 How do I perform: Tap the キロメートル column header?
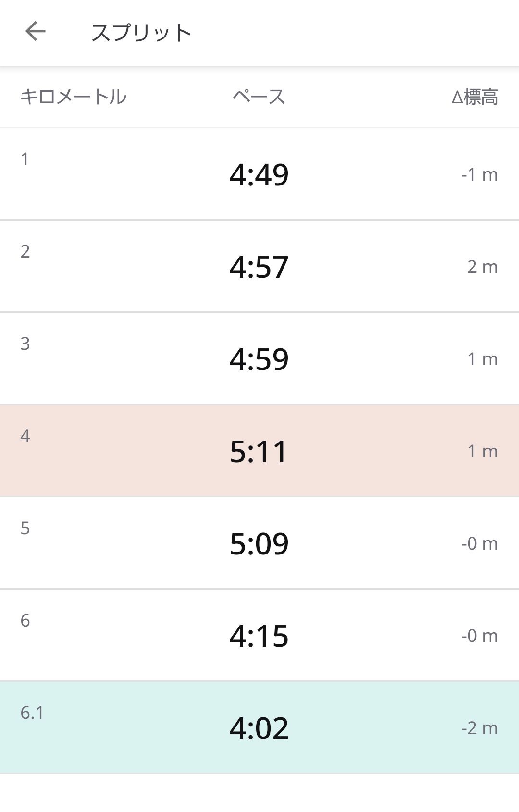pyautogui.click(x=73, y=97)
